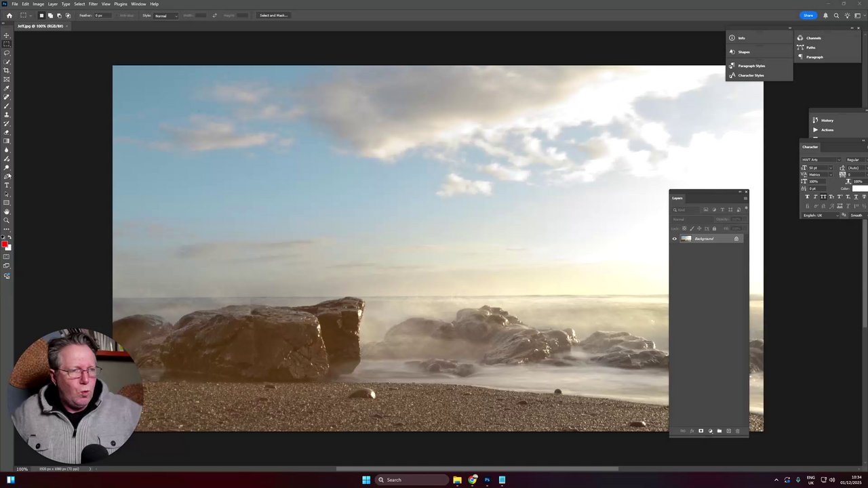This screenshot has height=488, width=868.
Task: Open File Explorer from the taskbar
Action: (458, 480)
